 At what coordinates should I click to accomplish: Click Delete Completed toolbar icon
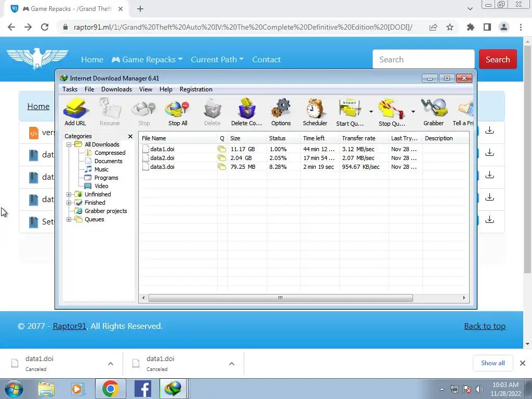pyautogui.click(x=246, y=112)
